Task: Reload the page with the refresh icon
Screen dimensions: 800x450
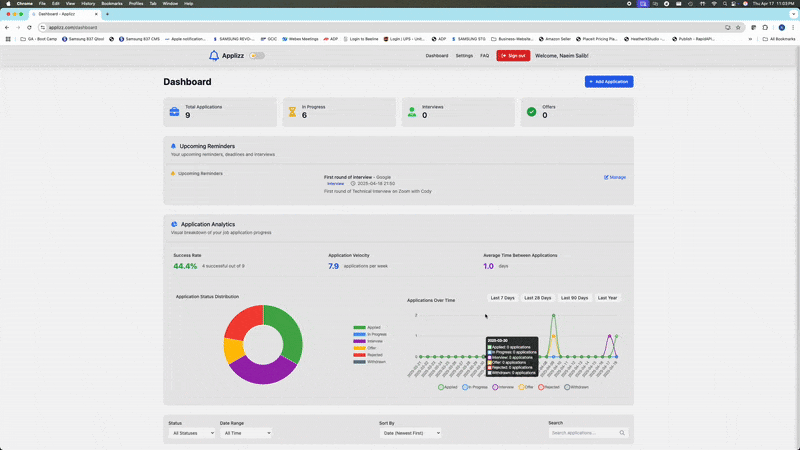Action: [29, 28]
